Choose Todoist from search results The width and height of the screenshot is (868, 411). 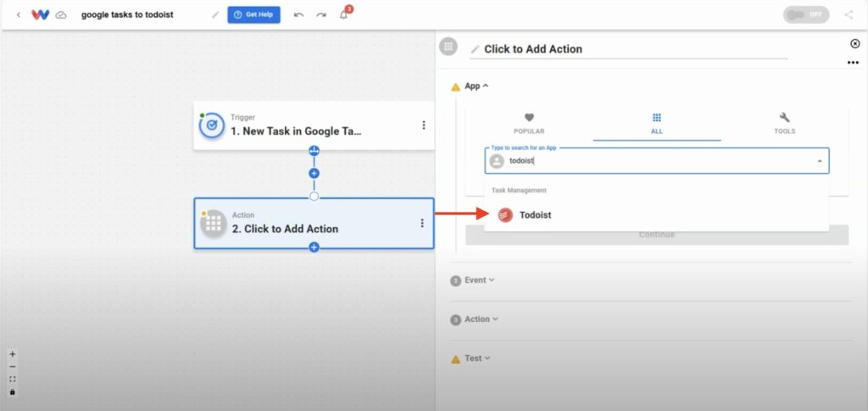(x=657, y=215)
